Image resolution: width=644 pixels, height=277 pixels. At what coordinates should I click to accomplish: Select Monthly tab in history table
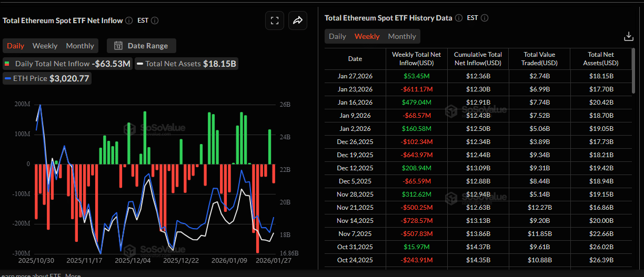402,36
